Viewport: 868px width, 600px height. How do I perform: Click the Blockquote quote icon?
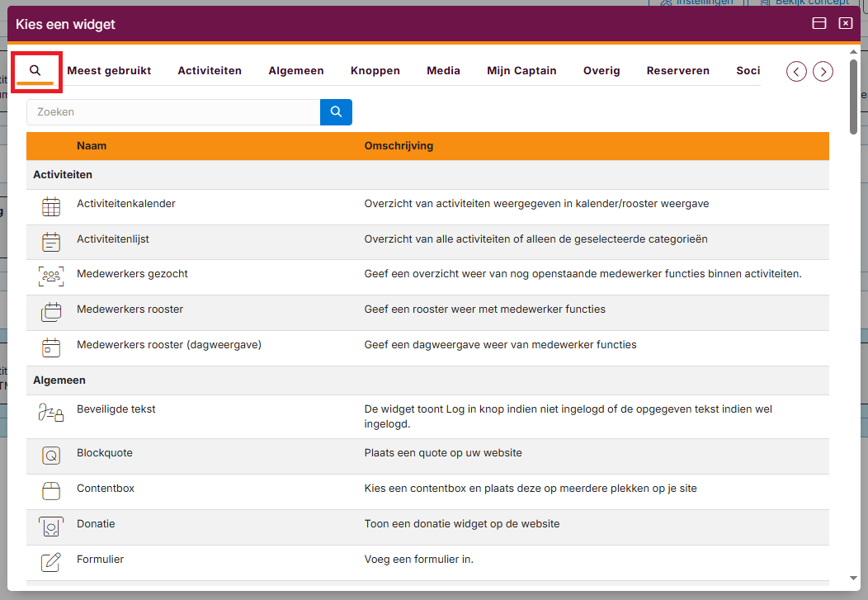(51, 455)
